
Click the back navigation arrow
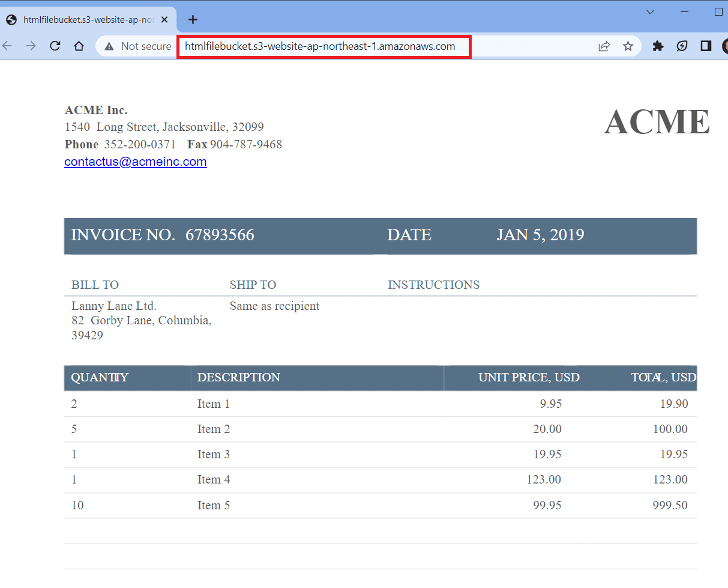[7, 46]
